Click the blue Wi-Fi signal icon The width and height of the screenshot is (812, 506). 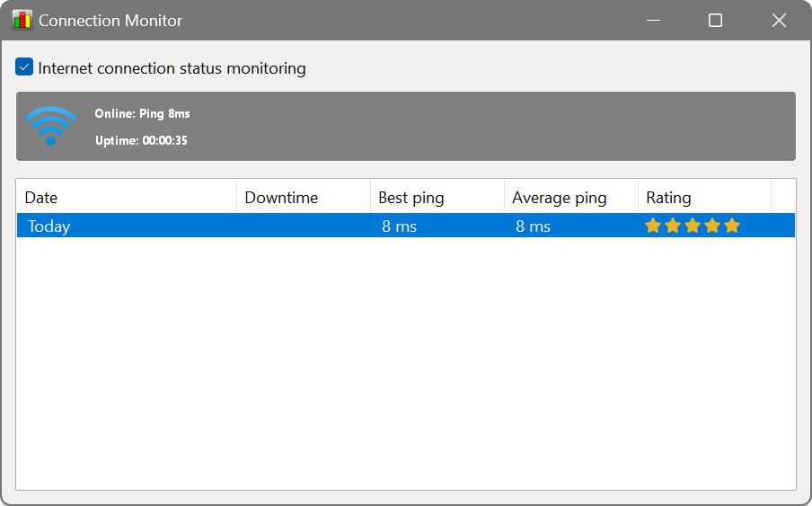[50, 126]
